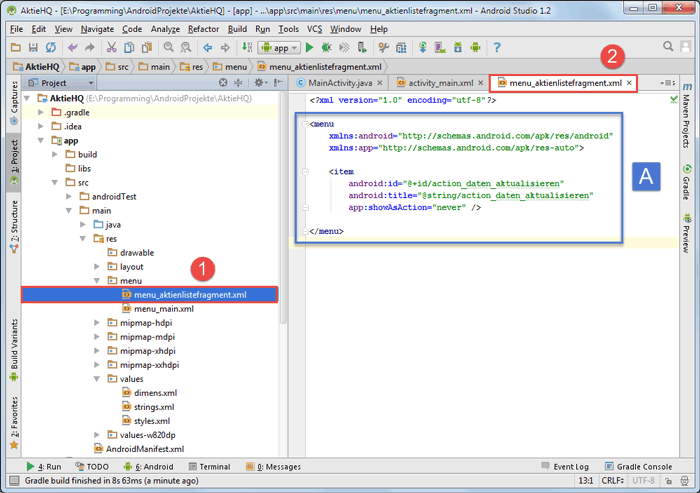
Task: Click the Replace search icon
Action: (186, 47)
